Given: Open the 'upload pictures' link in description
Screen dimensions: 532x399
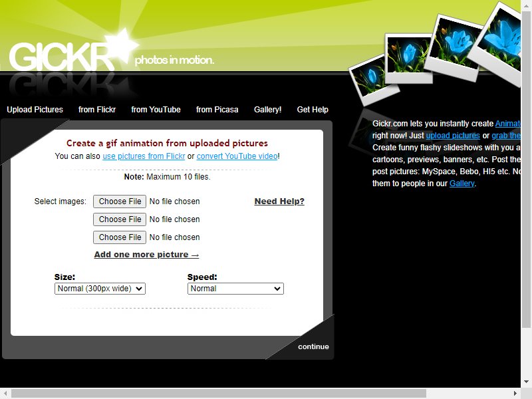Looking at the screenshot, I should (x=453, y=136).
